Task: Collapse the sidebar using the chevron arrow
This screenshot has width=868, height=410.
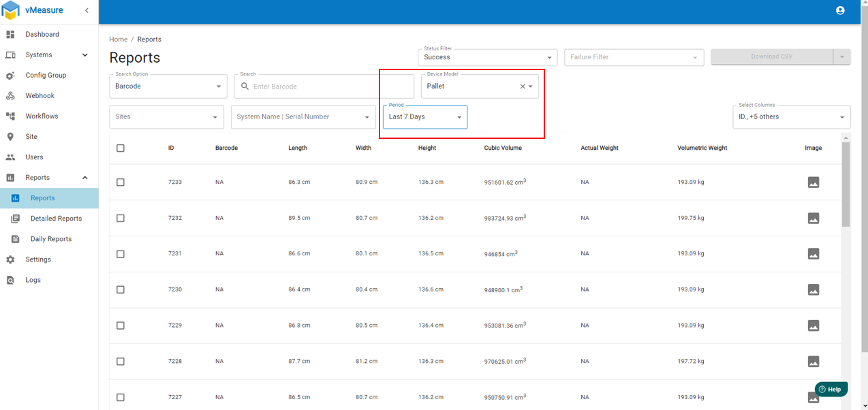Action: tap(87, 10)
